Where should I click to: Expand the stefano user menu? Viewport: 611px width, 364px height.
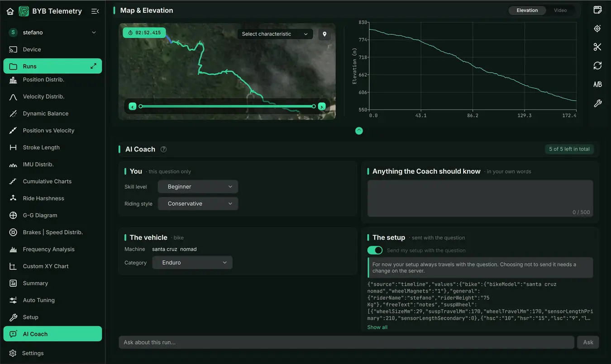coord(53,33)
